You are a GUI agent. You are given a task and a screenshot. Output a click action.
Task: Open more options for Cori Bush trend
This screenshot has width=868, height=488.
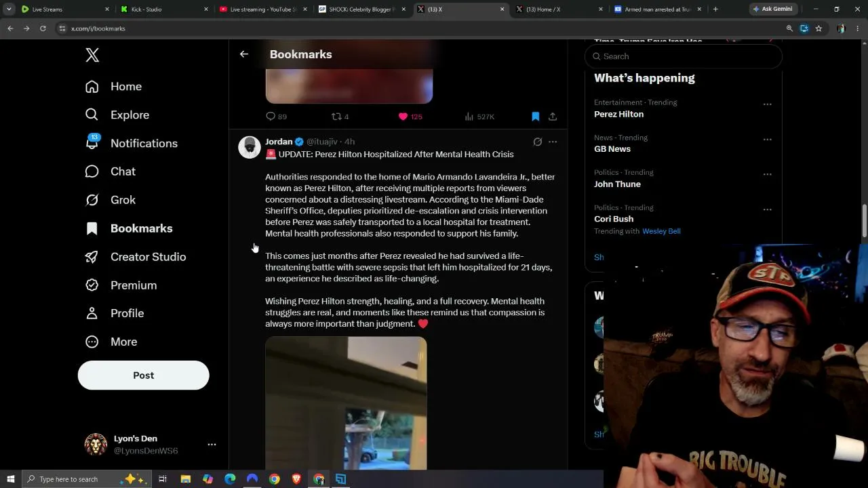(x=767, y=209)
